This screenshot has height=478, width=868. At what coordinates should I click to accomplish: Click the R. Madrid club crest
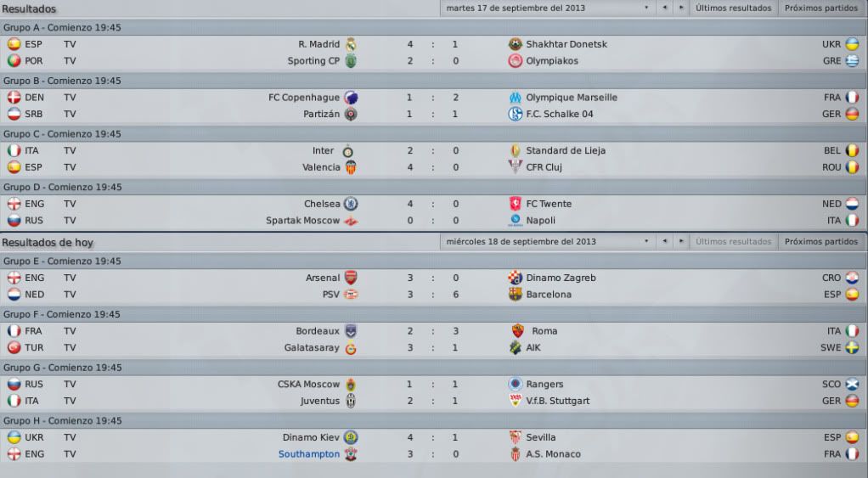click(x=351, y=44)
